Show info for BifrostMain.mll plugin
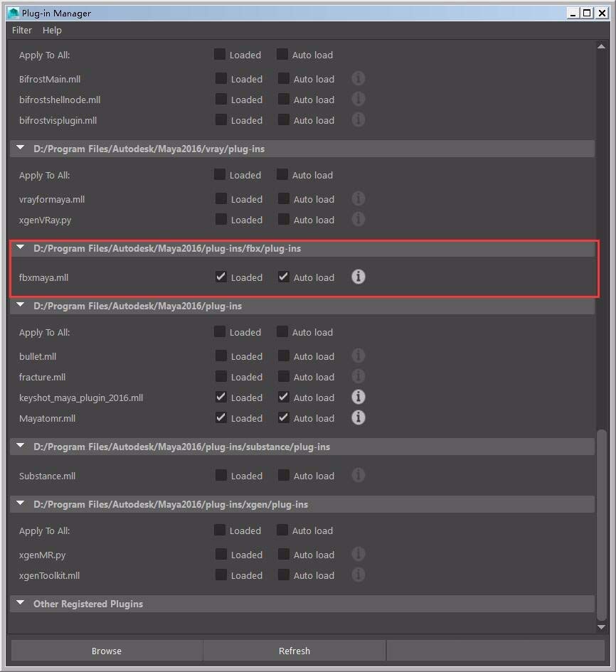This screenshot has height=672, width=616. (358, 78)
